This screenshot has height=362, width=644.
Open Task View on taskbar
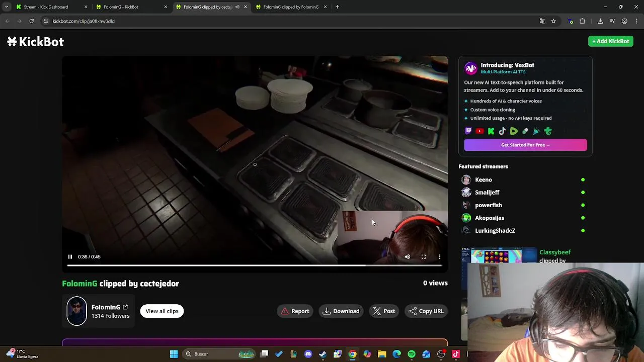(264, 354)
